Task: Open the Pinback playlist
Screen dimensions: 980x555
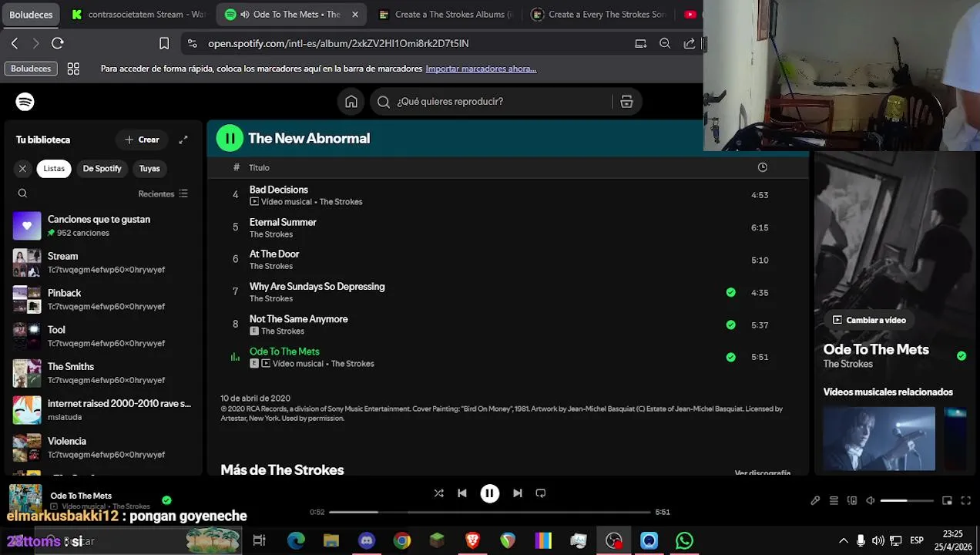Action: tap(103, 299)
